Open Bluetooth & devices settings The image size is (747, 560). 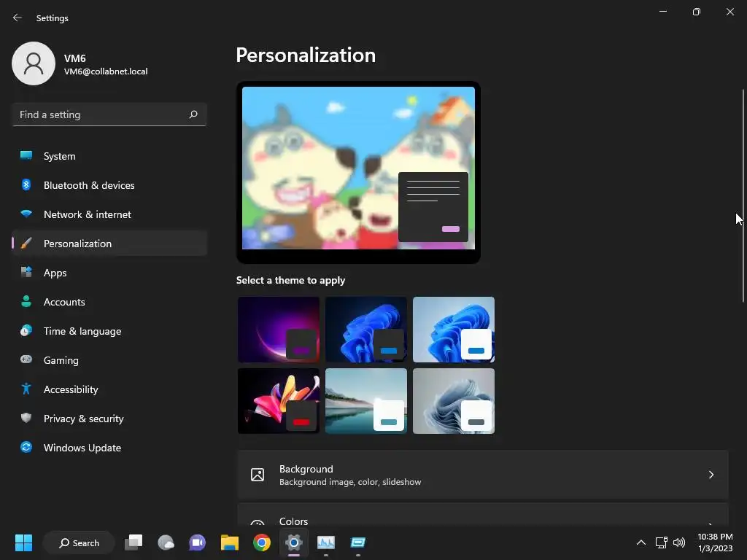(109, 184)
